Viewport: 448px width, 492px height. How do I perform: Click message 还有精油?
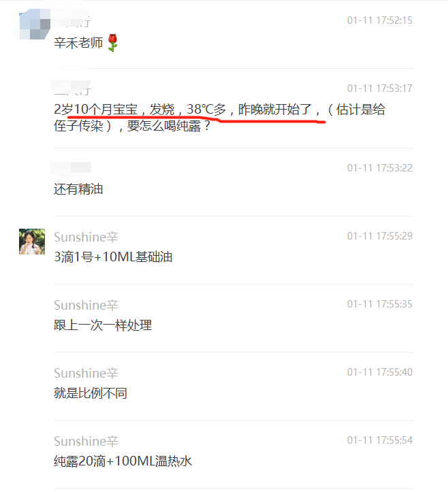(x=78, y=189)
